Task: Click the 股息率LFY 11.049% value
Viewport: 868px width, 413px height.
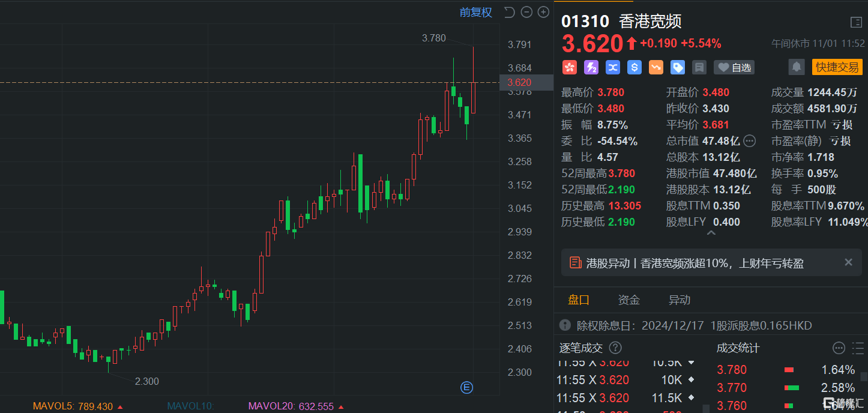Action: [x=848, y=222]
